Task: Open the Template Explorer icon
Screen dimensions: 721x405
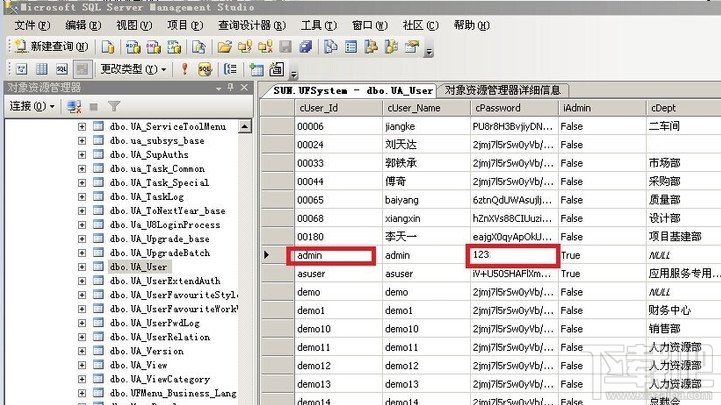Action: tap(391, 46)
